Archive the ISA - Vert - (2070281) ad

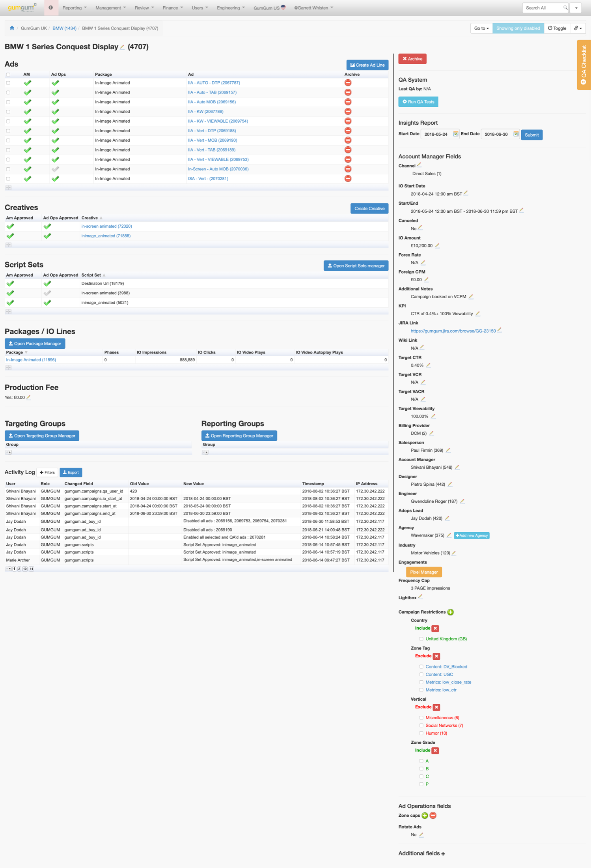[x=348, y=179]
